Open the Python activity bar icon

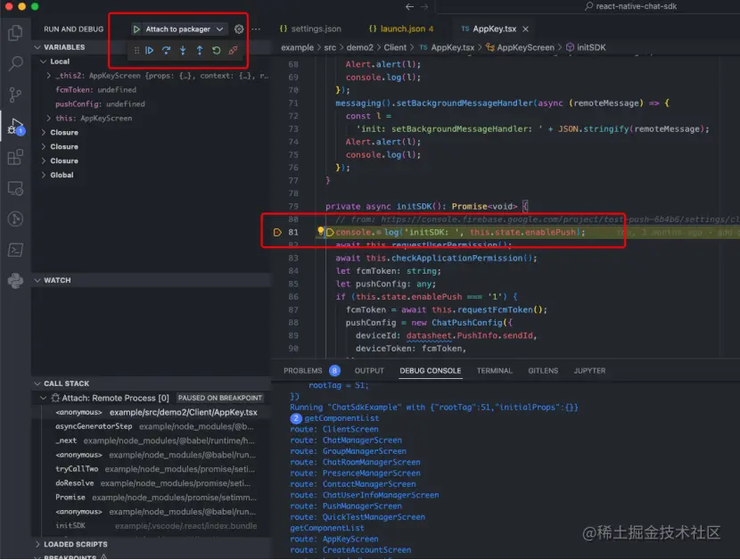point(15,281)
